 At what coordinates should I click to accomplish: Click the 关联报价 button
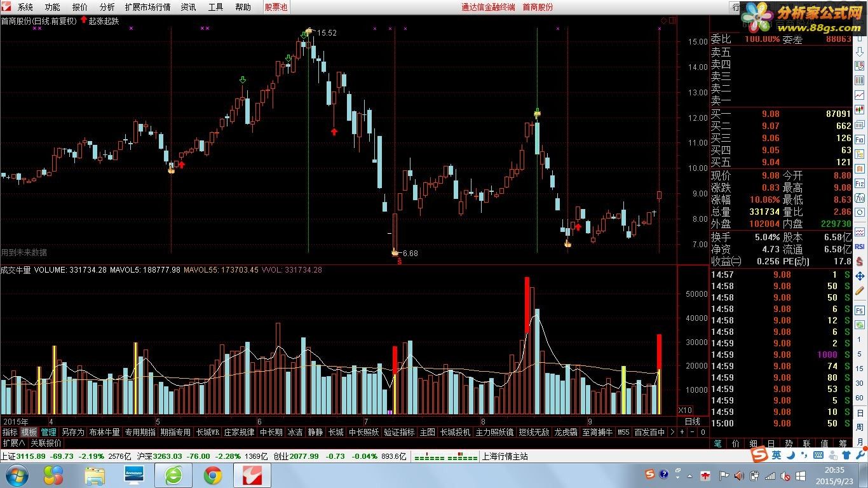click(46, 443)
